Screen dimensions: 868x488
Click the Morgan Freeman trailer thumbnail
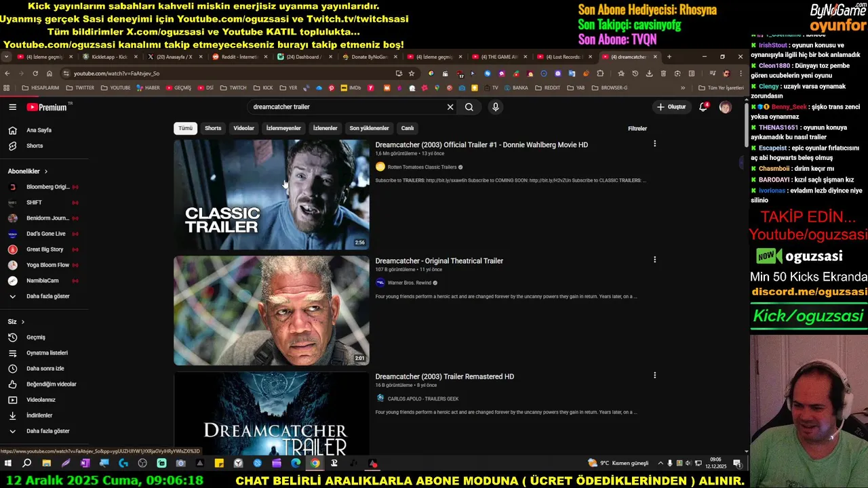pyautogui.click(x=271, y=310)
